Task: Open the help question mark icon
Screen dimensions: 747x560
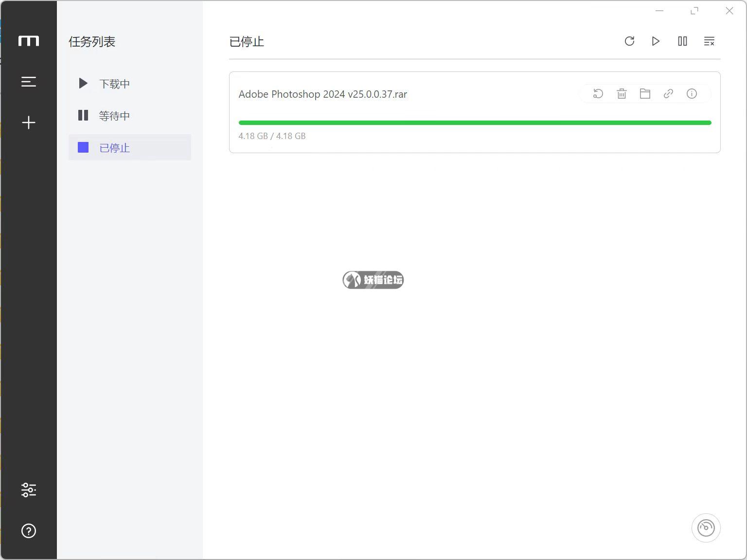Action: tap(29, 531)
